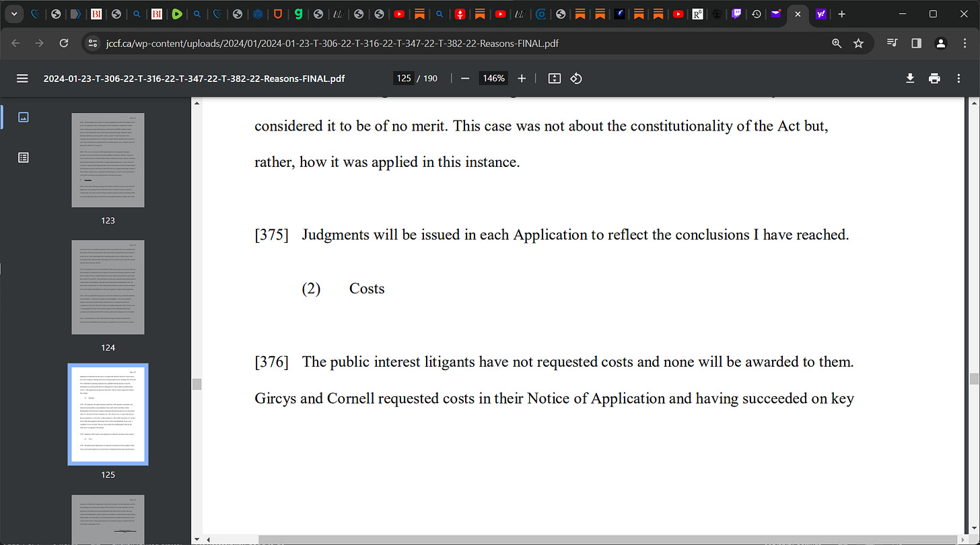
Task: Open the browser side panel
Action: (916, 43)
